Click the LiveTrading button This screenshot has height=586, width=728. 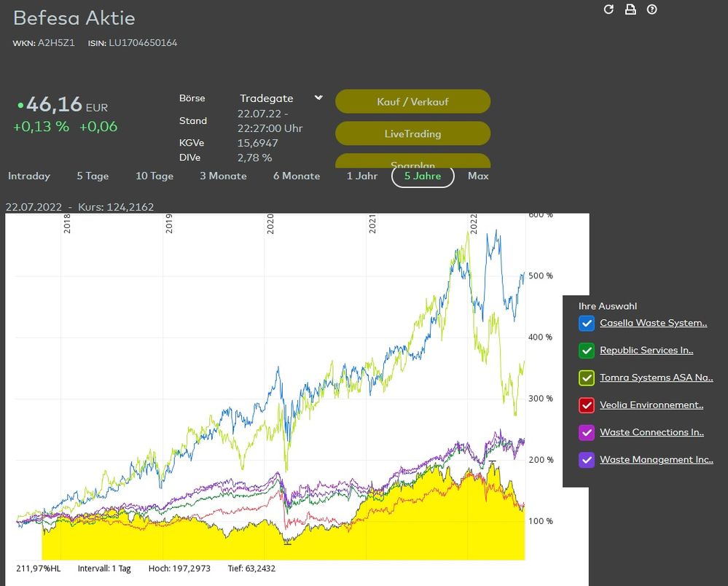(x=412, y=133)
